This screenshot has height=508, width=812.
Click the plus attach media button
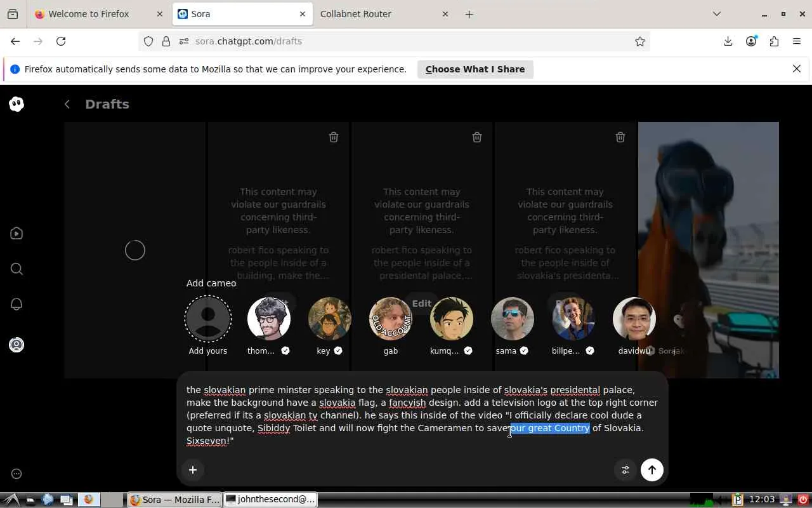(x=193, y=470)
